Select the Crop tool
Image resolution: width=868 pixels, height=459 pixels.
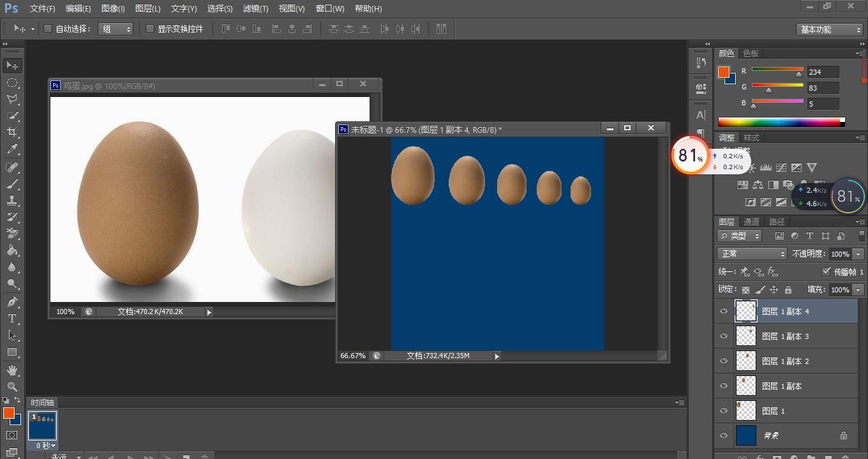12,132
